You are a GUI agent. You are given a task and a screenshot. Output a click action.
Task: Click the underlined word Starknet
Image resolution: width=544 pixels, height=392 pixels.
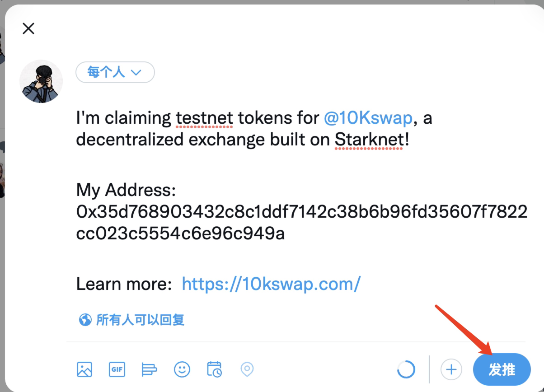(369, 140)
